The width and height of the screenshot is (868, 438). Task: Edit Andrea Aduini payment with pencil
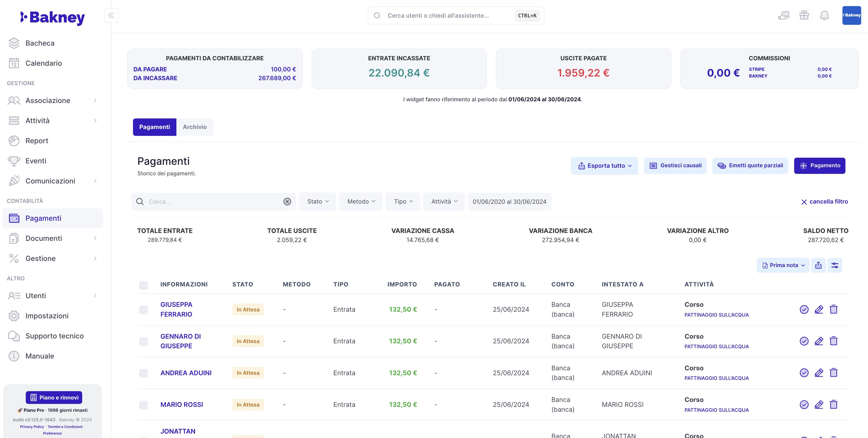click(819, 373)
